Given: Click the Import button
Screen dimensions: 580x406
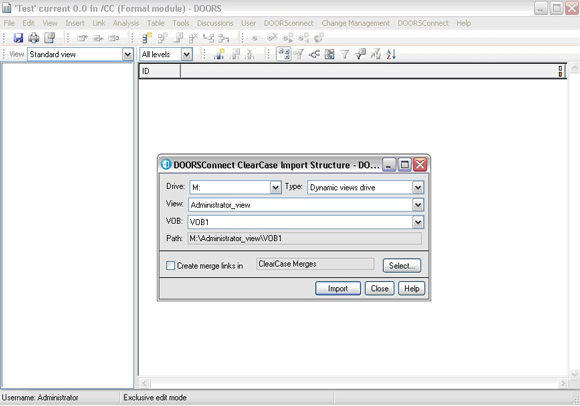Looking at the screenshot, I should [338, 288].
